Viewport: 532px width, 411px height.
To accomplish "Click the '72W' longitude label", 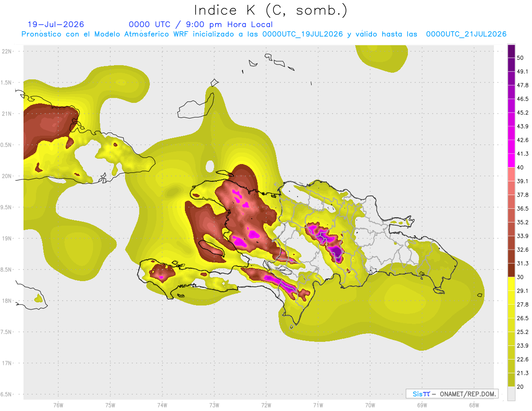I will click(x=266, y=405).
